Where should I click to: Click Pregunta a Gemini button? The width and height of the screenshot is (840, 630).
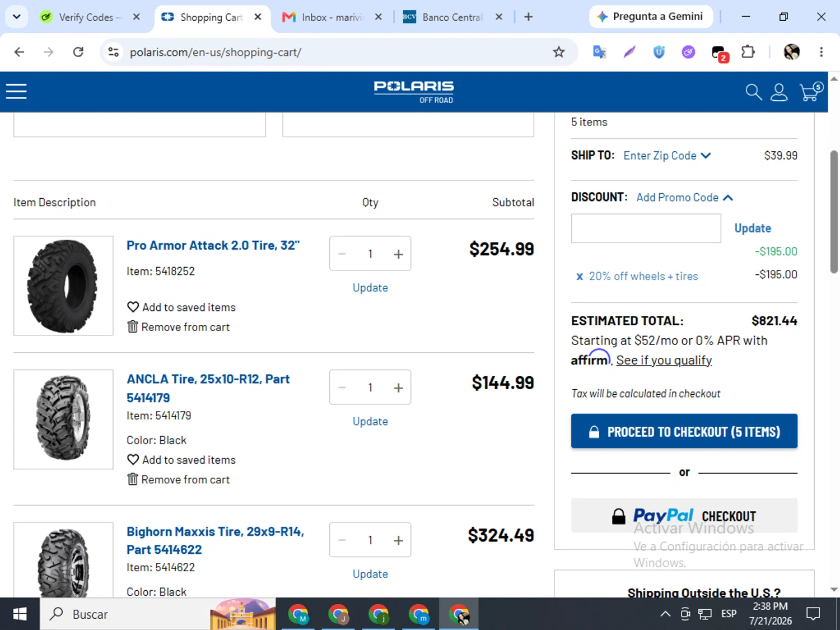[x=651, y=17]
